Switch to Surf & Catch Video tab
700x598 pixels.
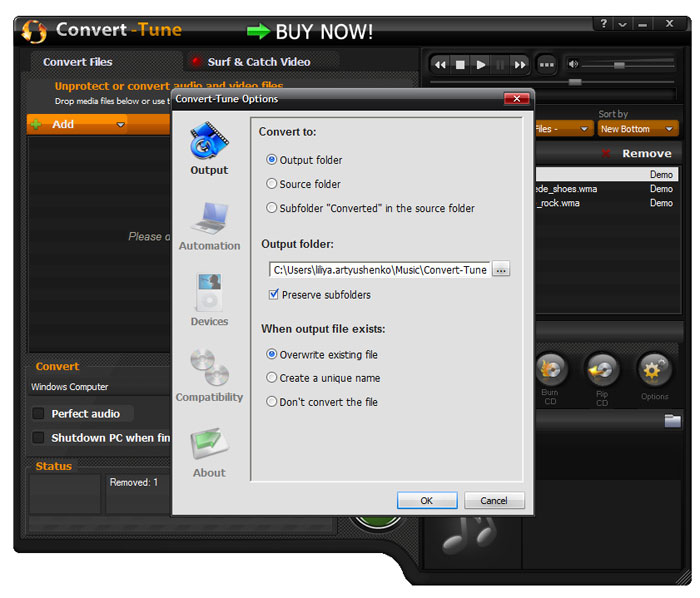[x=259, y=62]
